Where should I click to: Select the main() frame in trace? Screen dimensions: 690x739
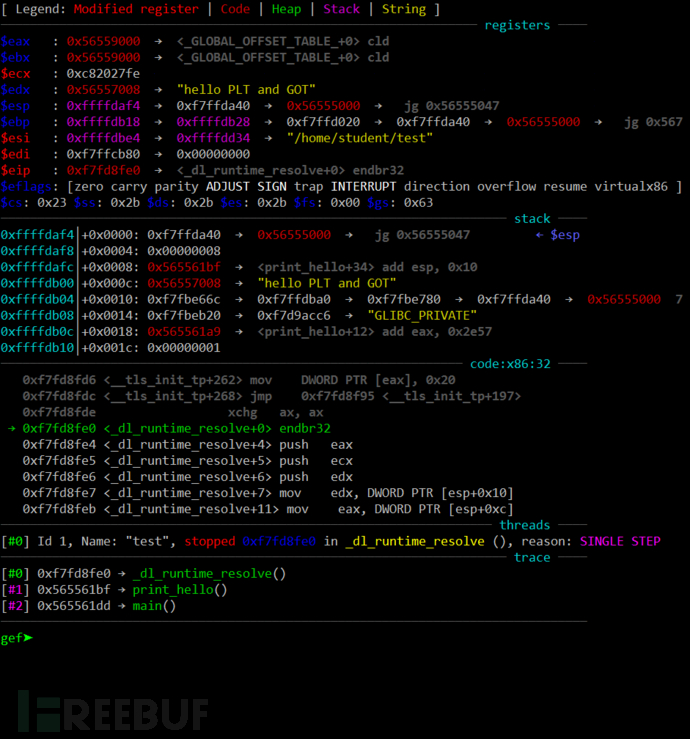155,606
